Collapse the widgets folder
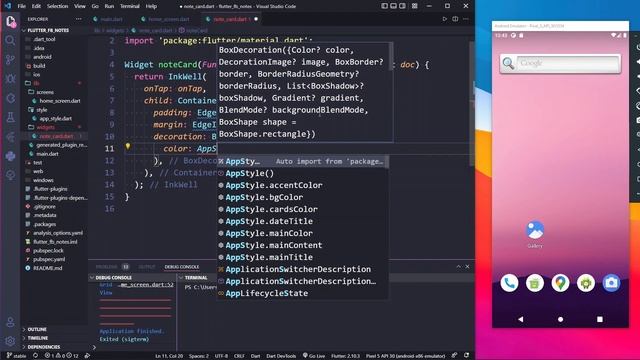Screen dimensions: 640x360 (45, 127)
